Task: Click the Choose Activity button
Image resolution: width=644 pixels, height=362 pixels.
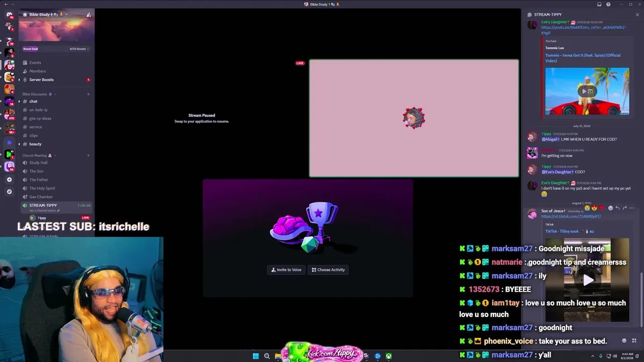Action: (x=328, y=270)
